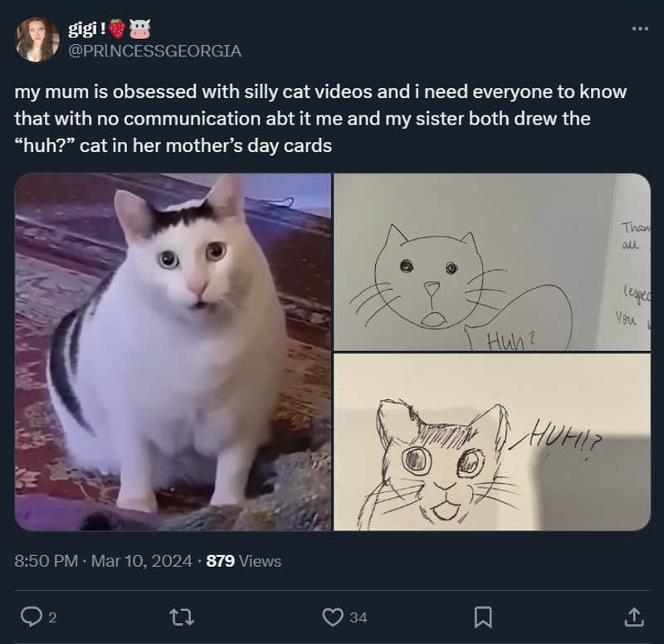Viewport: 664px width, 644px height.
Task: Like the tweet with the heart icon
Action: [331, 616]
